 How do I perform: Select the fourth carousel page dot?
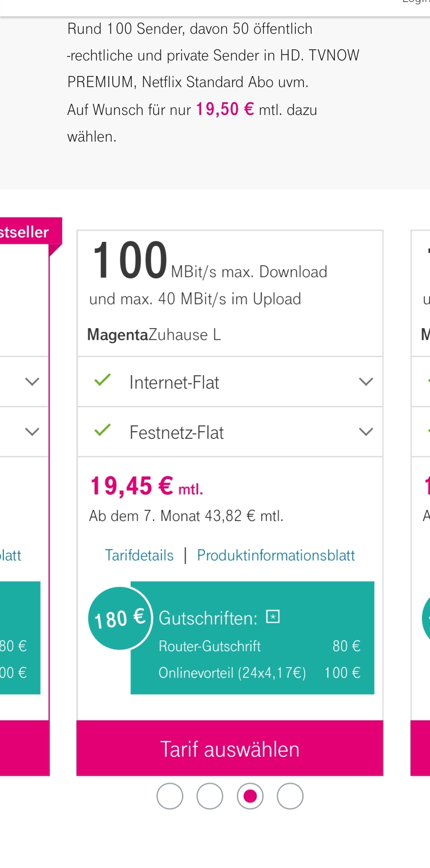pos(290,796)
